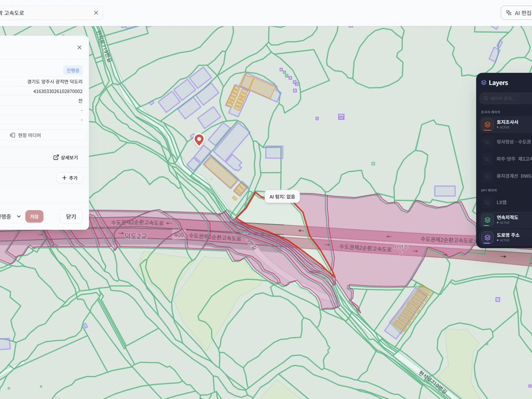Click the 닫기 close button
Screen dimensions: 532x399
coord(71,217)
